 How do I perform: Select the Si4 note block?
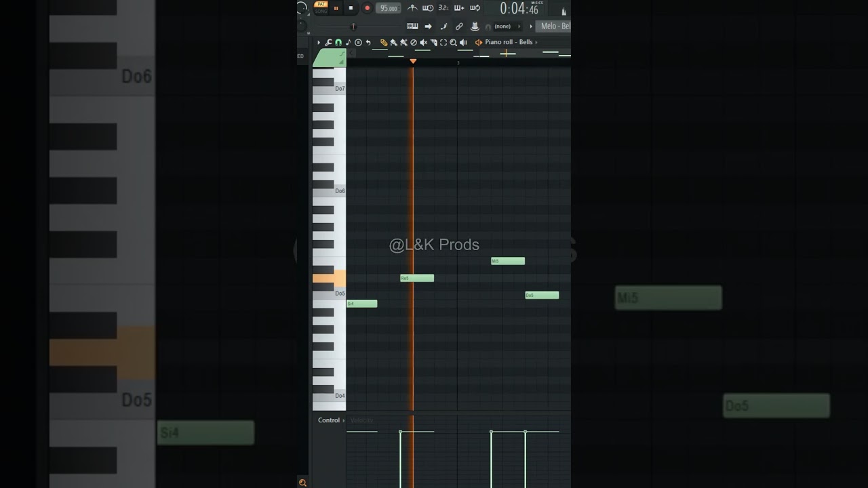point(361,304)
